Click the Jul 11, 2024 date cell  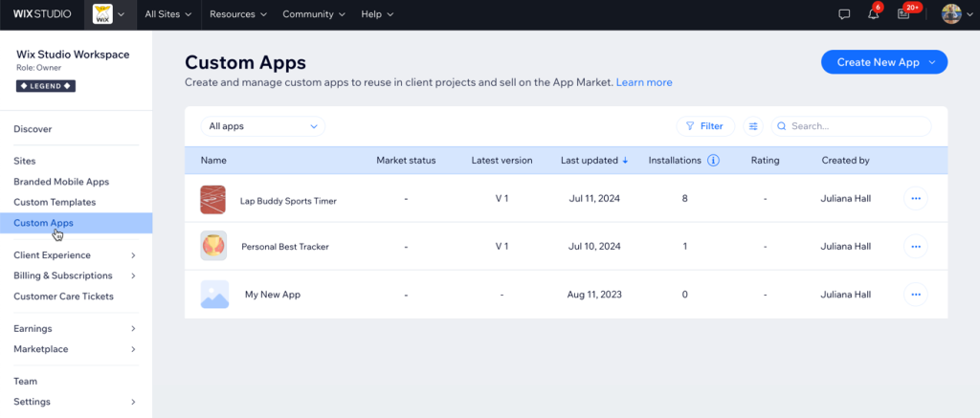click(595, 199)
